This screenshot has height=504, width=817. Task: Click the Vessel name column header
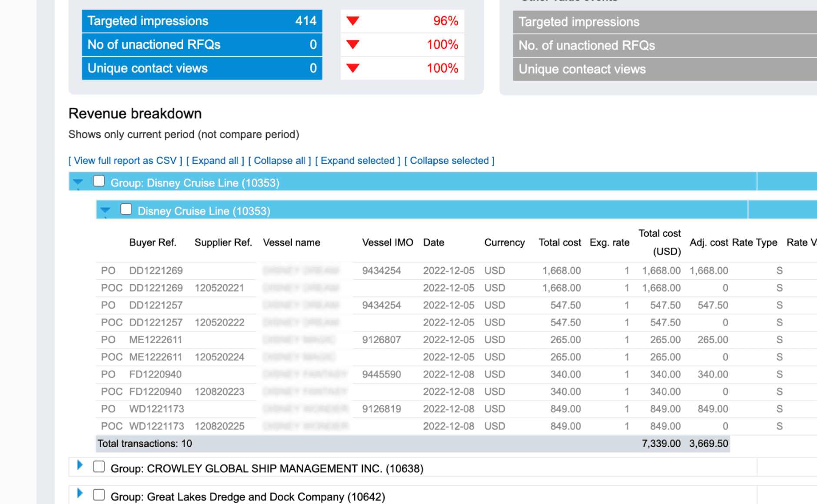tap(292, 242)
